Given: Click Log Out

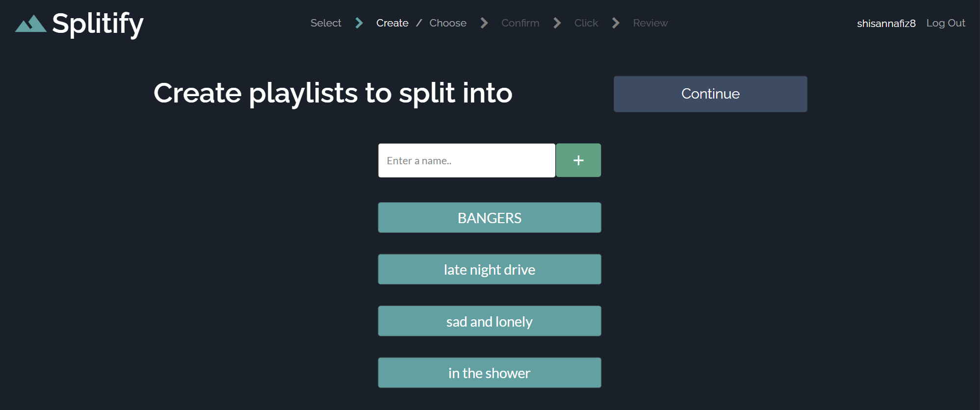Looking at the screenshot, I should (x=945, y=23).
